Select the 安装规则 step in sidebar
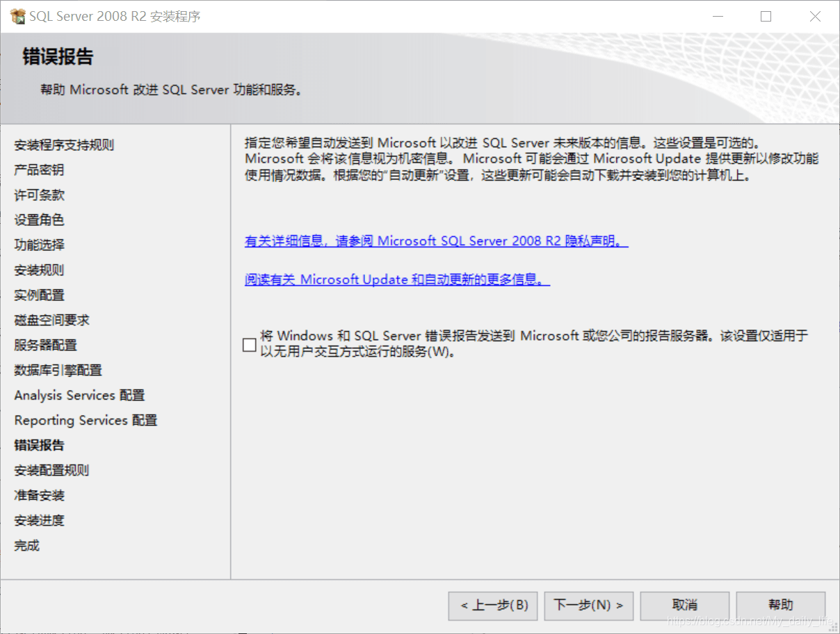 click(39, 270)
